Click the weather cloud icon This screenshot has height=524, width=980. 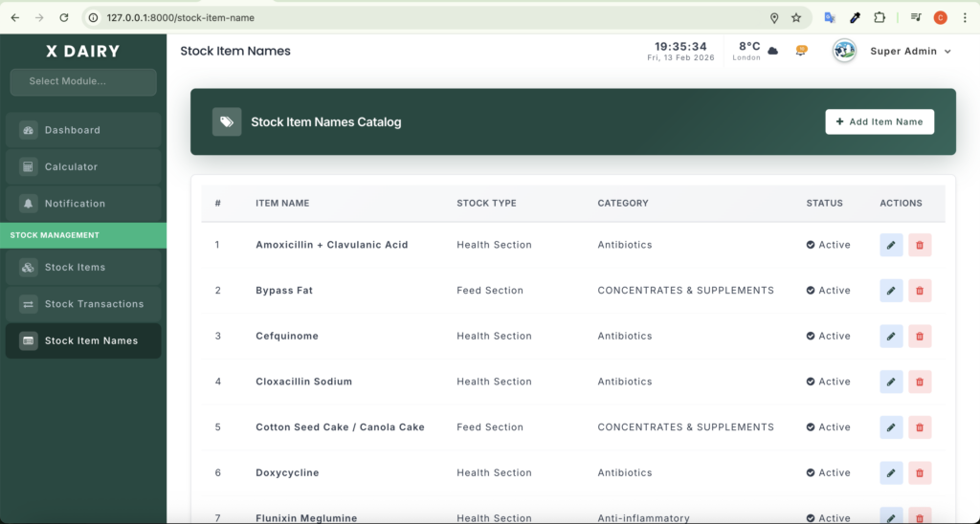[x=772, y=51]
